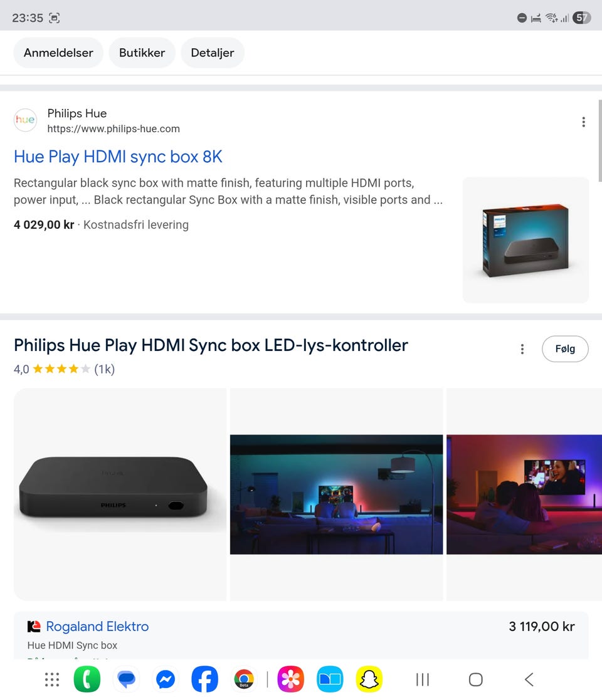The height and width of the screenshot is (700, 602).
Task: Open the Messages chat bubble app
Action: pyautogui.click(x=127, y=679)
